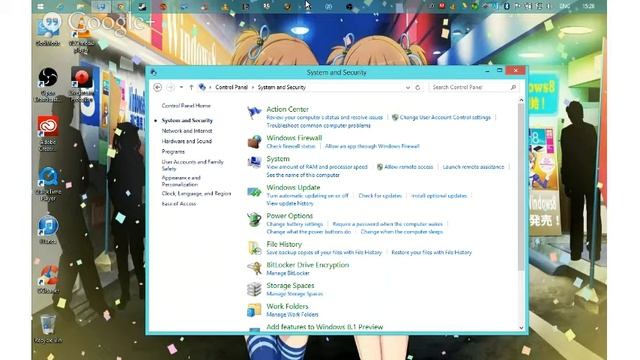
Task: Click the BitLocker keys icon
Action: (x=254, y=268)
